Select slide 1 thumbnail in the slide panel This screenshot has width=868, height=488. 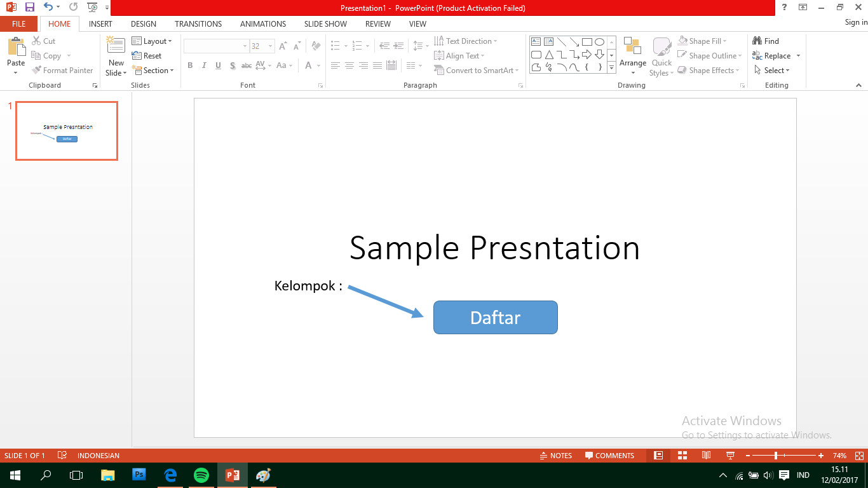pos(66,131)
